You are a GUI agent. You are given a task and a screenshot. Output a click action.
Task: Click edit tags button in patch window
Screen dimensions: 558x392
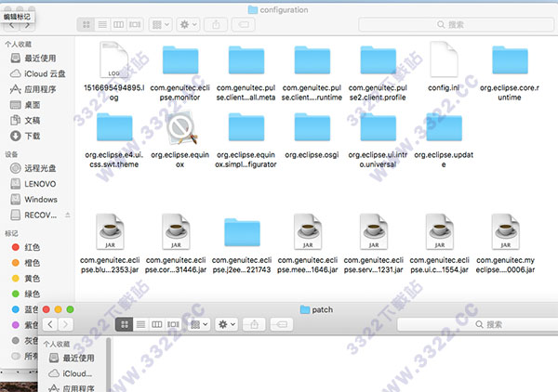point(282,324)
